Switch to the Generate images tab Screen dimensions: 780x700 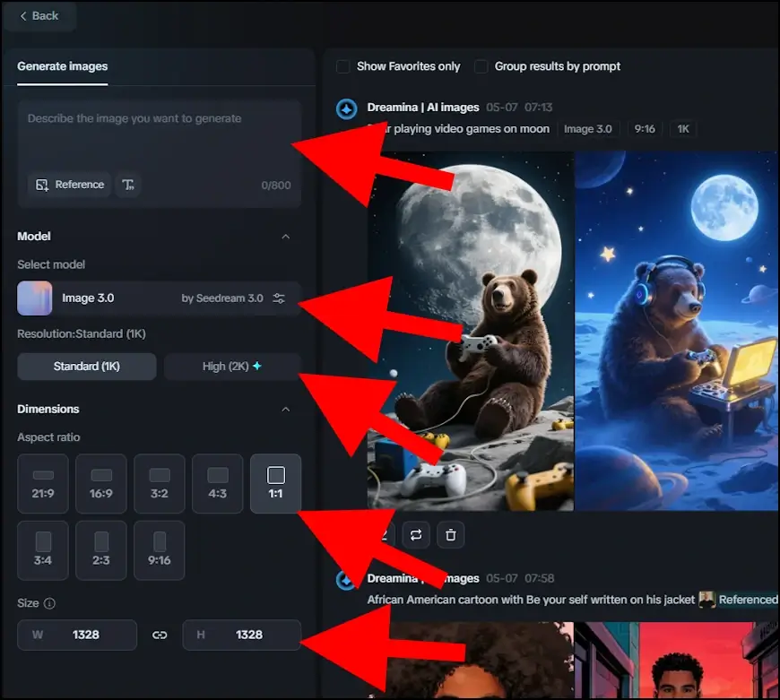62,66
